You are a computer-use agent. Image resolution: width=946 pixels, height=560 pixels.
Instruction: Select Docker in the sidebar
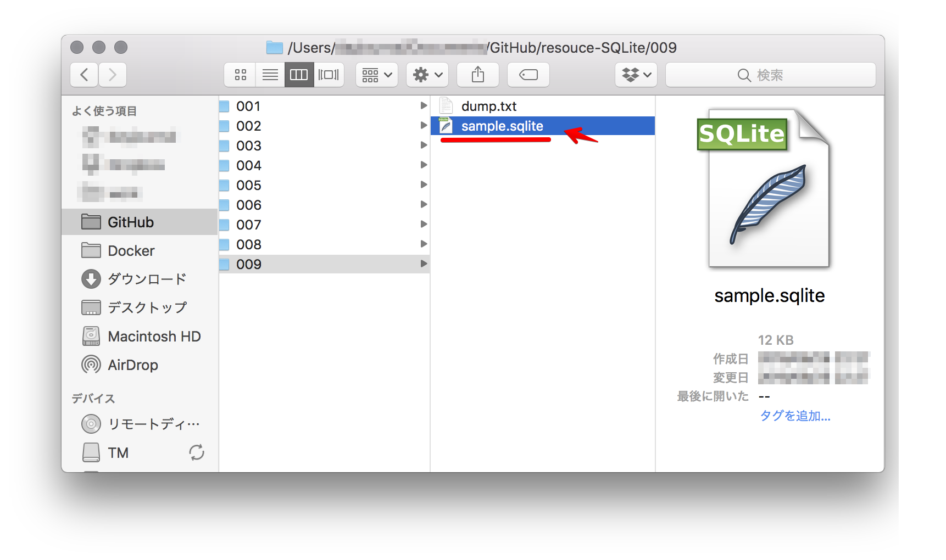[x=140, y=250]
